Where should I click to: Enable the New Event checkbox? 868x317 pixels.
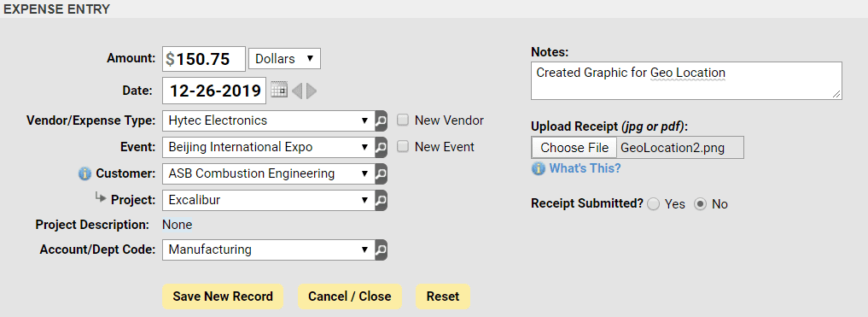pos(404,146)
